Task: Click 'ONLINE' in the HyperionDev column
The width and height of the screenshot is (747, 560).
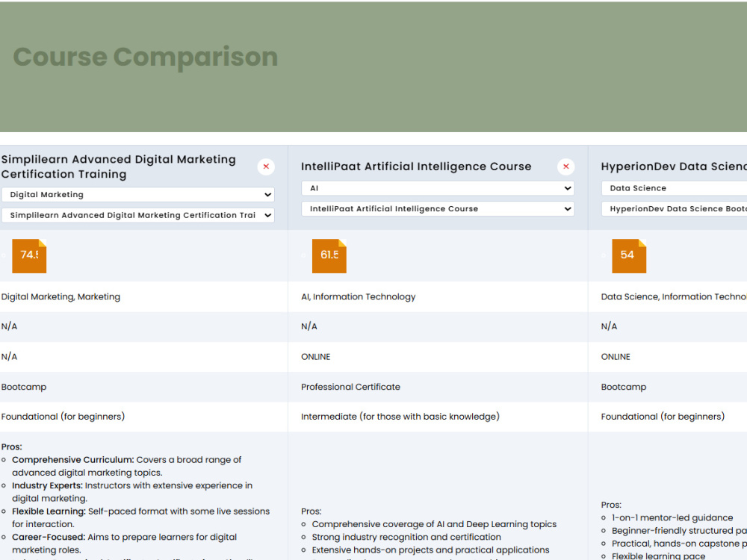Action: pos(616,357)
